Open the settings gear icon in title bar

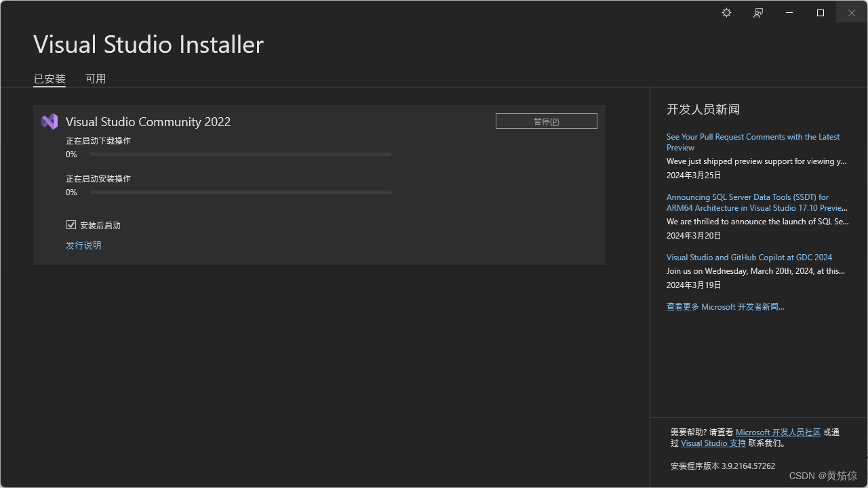click(726, 13)
